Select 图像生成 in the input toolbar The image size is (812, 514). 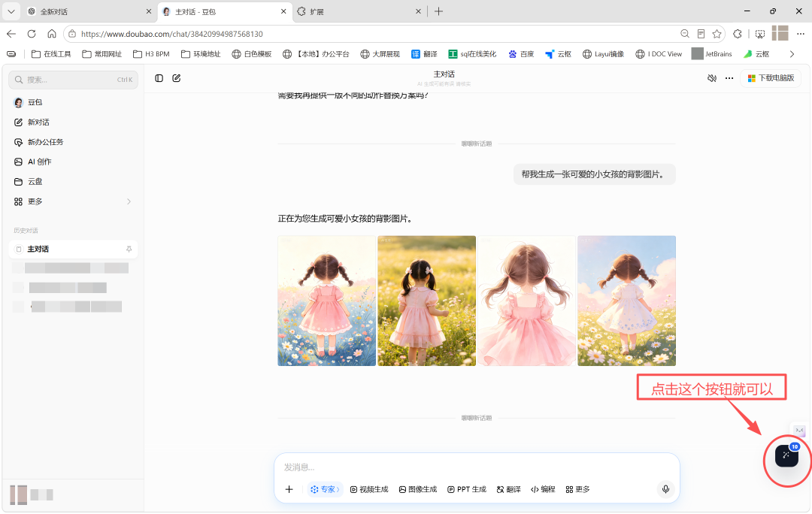(x=418, y=489)
